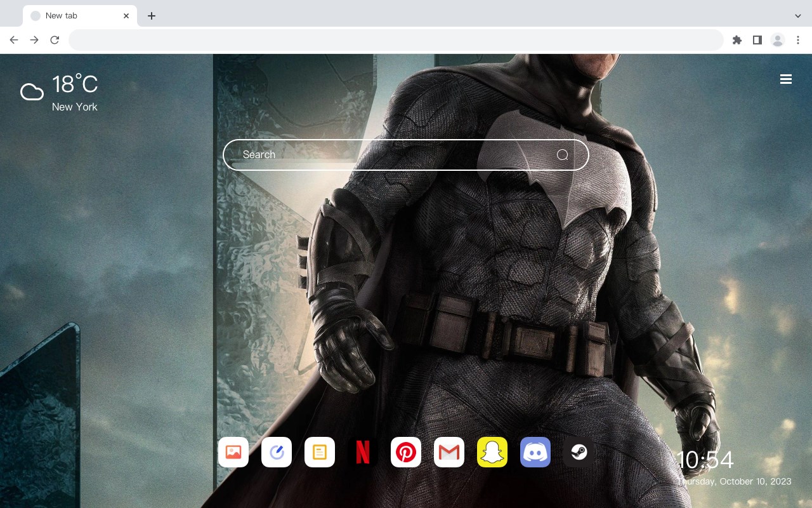Launch the Netflix shortcut
Viewport: 812px width, 508px height.
click(x=363, y=452)
